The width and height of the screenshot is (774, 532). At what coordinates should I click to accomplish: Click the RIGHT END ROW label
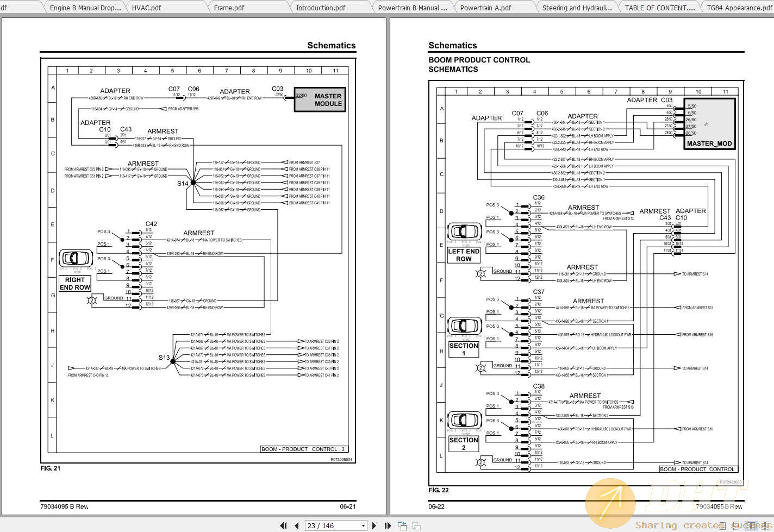click(75, 284)
